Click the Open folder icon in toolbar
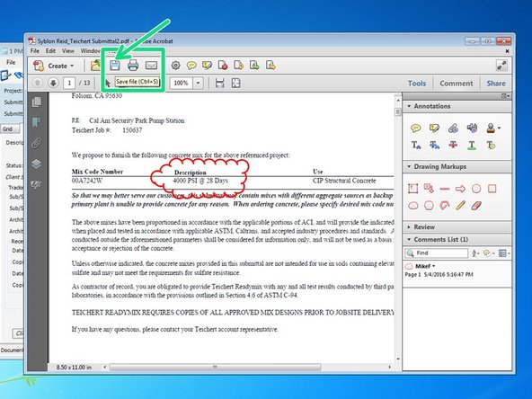 (95, 65)
